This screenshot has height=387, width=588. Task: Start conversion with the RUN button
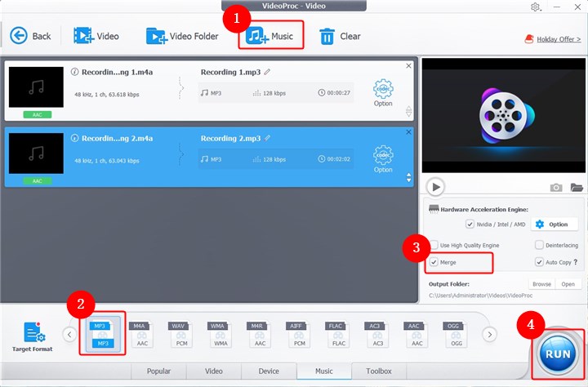[558, 354]
